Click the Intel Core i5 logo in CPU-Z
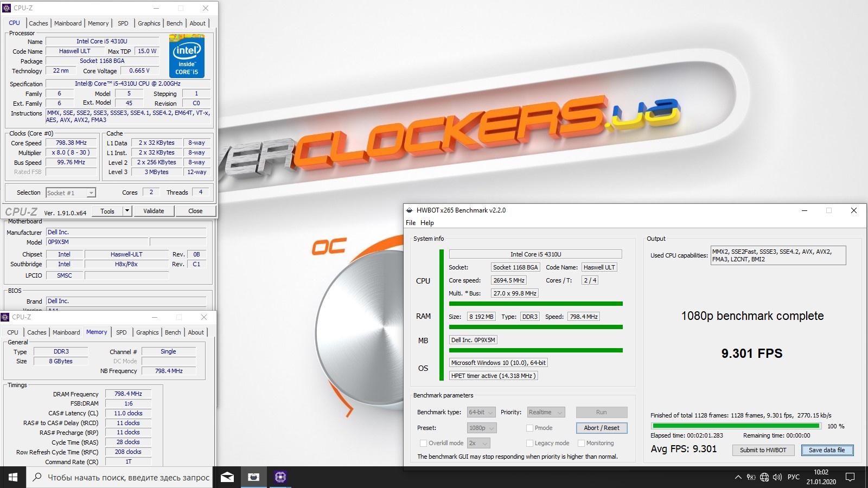 187,56
